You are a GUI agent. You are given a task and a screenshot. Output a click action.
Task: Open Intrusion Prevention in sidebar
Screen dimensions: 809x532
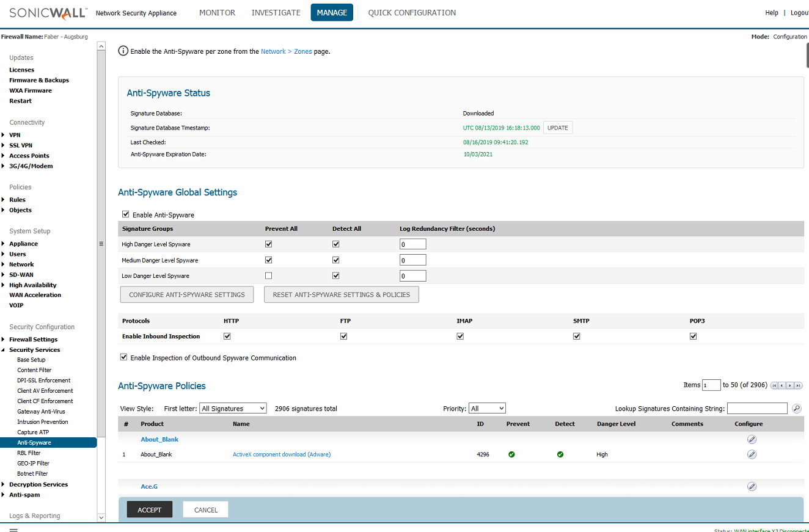click(x=43, y=421)
